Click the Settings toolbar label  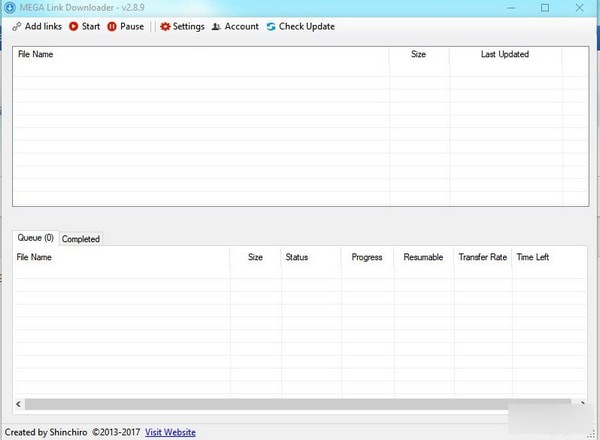click(x=189, y=26)
